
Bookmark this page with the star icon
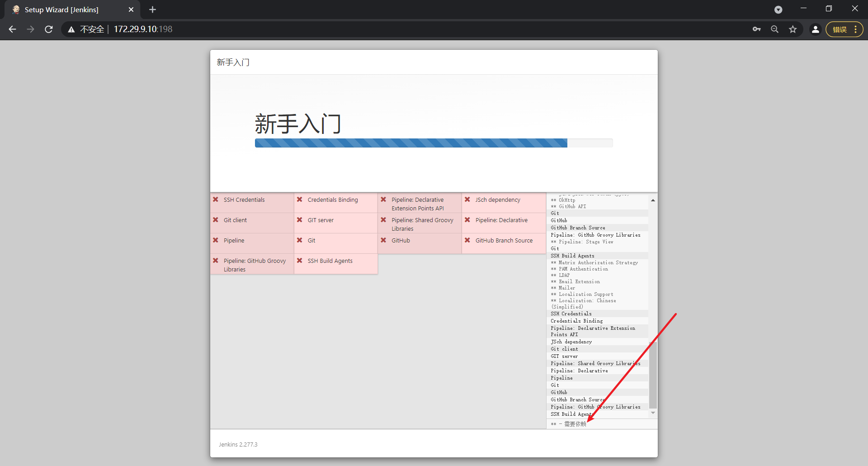click(x=793, y=29)
